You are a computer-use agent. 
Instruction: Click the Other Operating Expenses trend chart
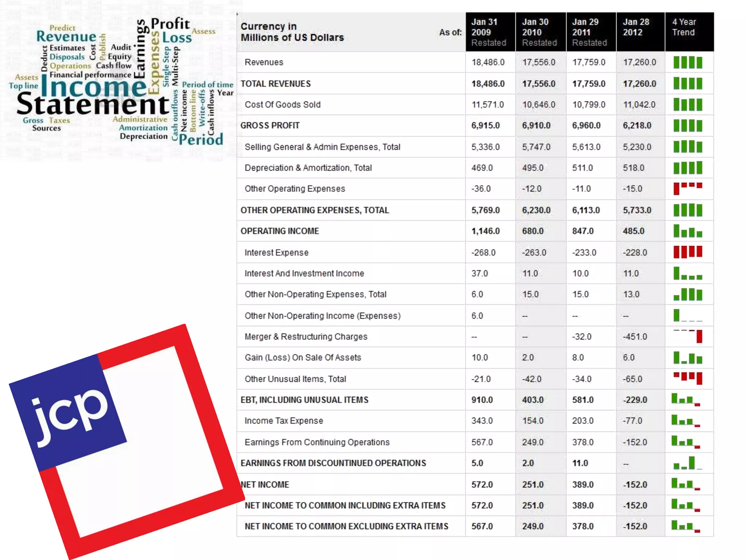(688, 188)
